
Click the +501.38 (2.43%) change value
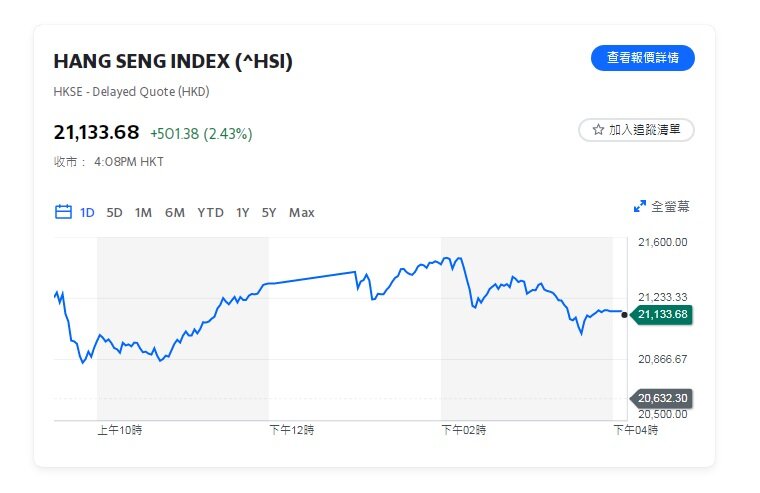click(x=201, y=133)
